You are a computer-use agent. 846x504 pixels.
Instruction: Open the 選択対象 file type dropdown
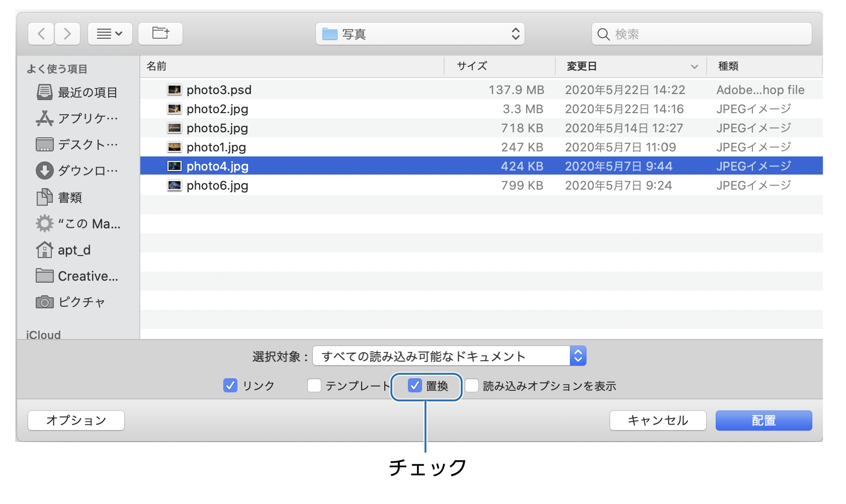pos(449,356)
